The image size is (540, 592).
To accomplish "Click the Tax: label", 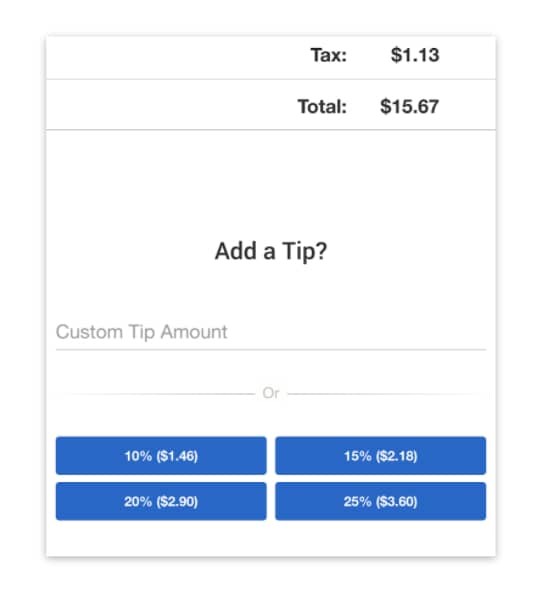I will click(x=329, y=55).
